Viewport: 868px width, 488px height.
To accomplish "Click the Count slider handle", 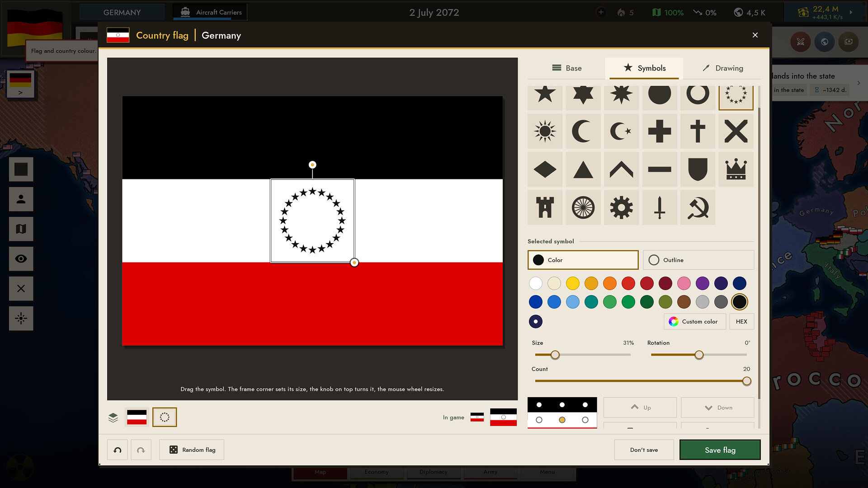I will pos(747,381).
